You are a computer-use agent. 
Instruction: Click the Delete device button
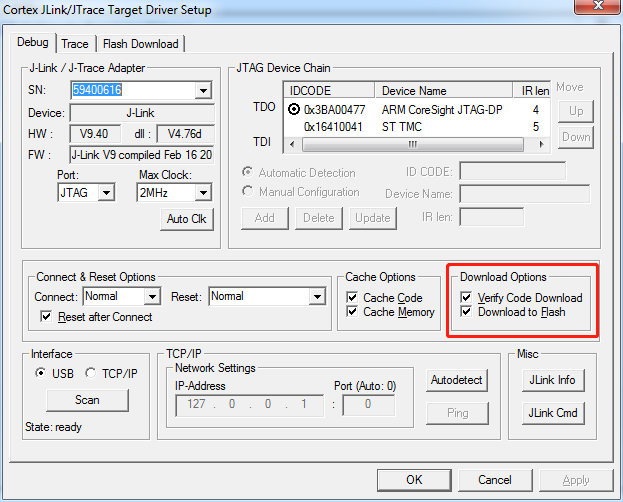(319, 218)
